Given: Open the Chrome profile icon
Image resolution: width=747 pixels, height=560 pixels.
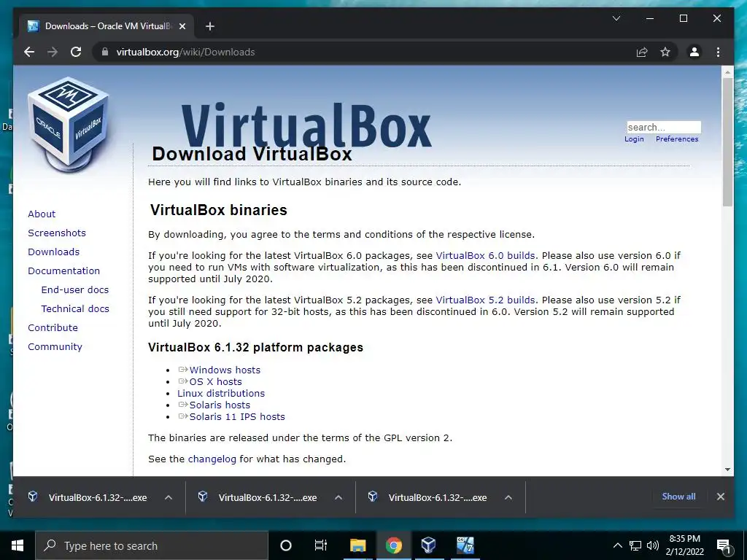Looking at the screenshot, I should coord(694,52).
